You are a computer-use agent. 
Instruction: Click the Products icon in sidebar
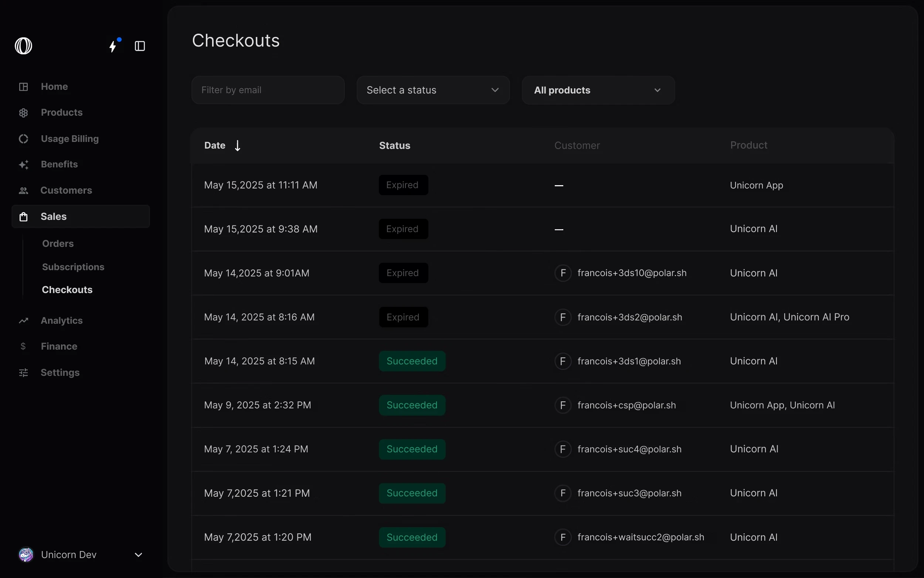point(23,113)
